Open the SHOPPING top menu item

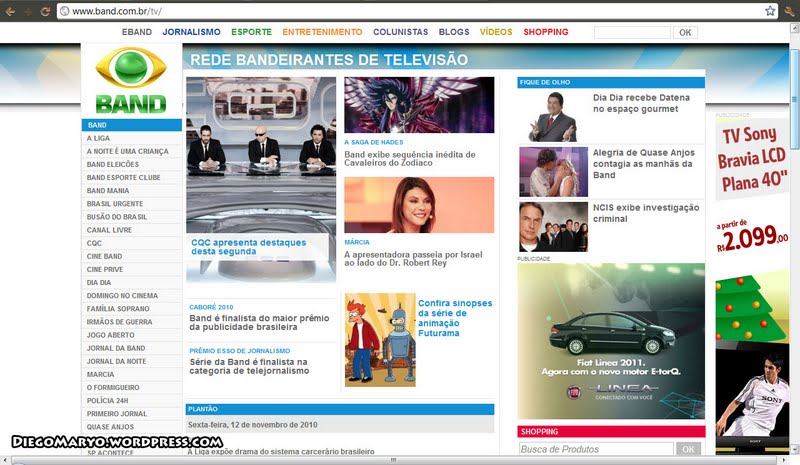tap(545, 32)
